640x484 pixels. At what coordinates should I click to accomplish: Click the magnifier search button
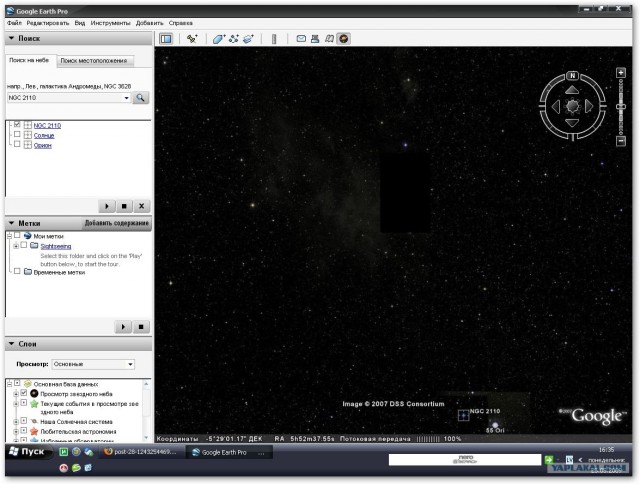(x=140, y=98)
